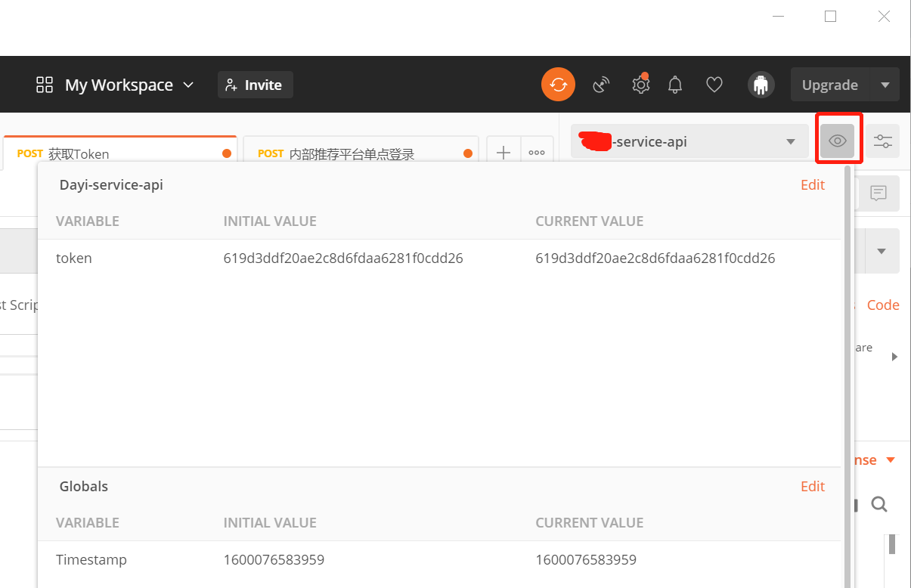Click the token current value field
911x588 pixels.
coord(655,258)
